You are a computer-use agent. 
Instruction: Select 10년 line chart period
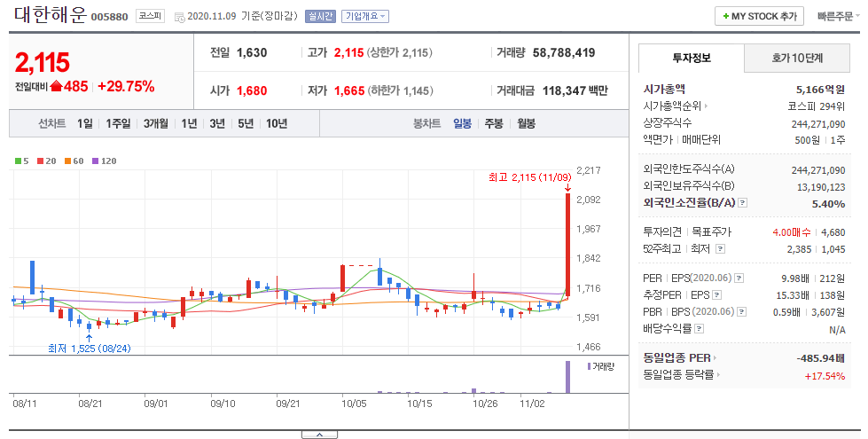tap(277, 123)
